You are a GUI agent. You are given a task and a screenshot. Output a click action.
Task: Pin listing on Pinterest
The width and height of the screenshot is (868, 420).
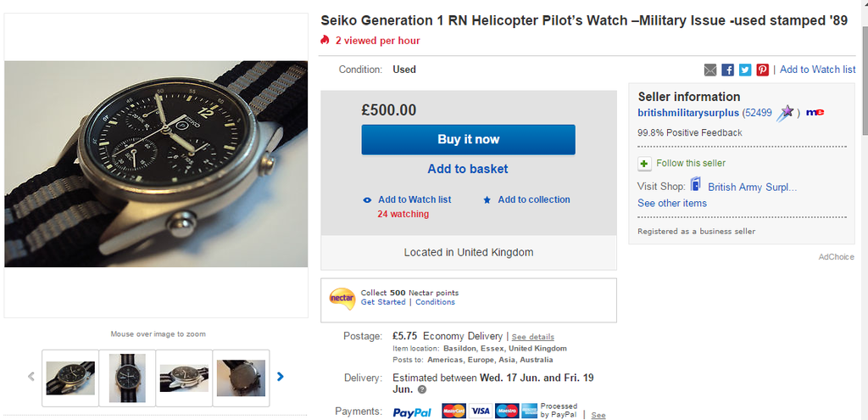pos(763,70)
